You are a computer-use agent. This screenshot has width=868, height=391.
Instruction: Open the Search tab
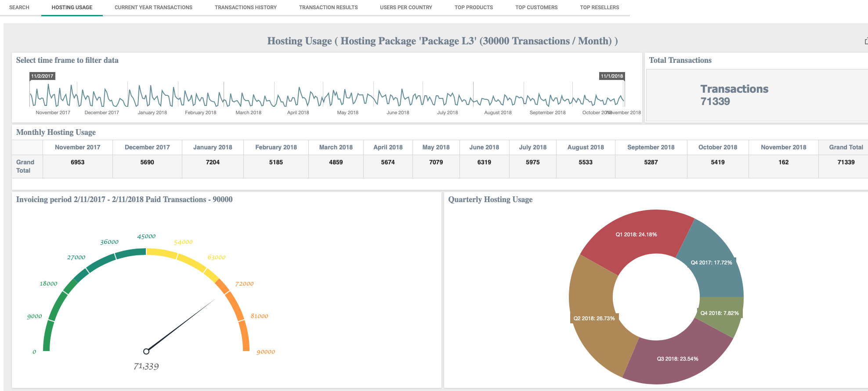(19, 7)
